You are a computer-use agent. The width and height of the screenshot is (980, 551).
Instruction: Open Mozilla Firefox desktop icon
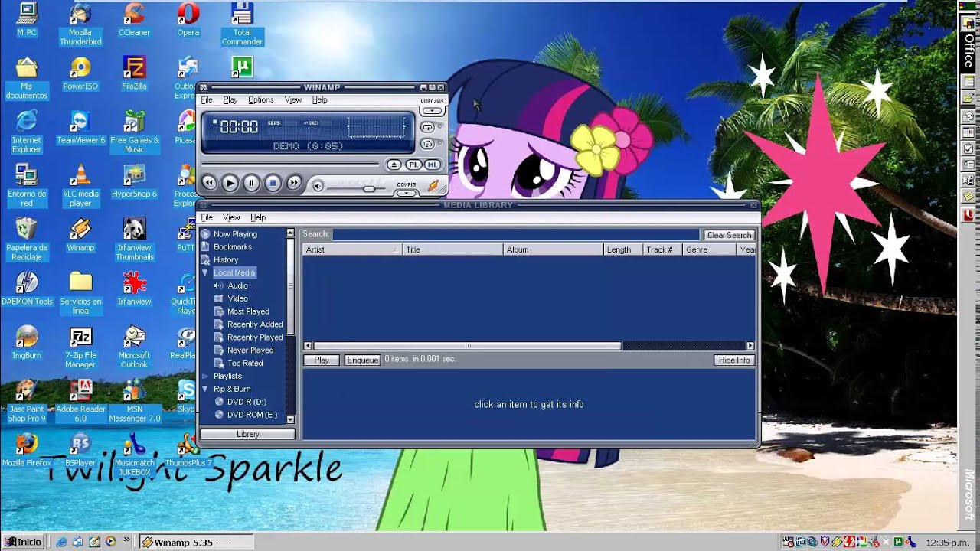pos(27,450)
